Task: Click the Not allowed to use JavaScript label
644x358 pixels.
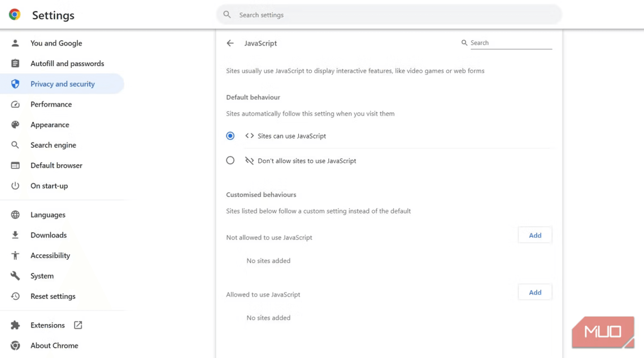Action: coord(269,237)
